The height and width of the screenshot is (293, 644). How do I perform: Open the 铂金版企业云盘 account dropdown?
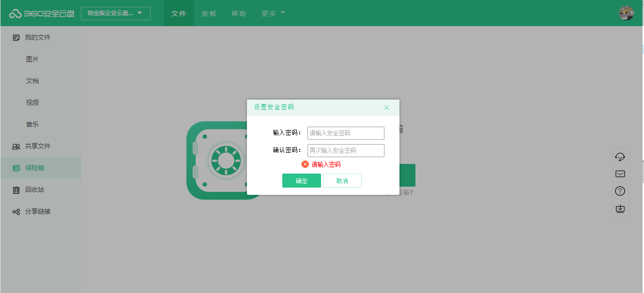[x=116, y=14]
